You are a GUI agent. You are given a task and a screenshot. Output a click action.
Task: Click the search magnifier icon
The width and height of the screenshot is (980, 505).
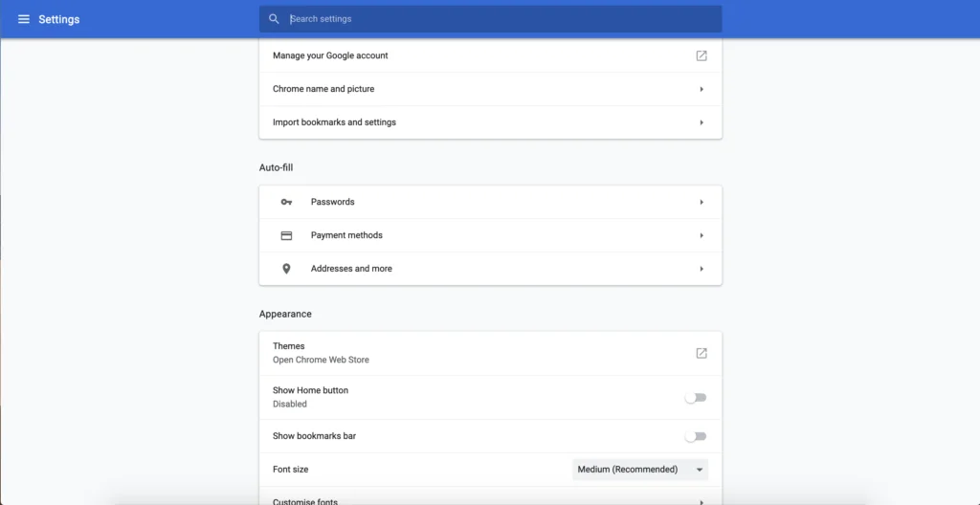(x=275, y=19)
